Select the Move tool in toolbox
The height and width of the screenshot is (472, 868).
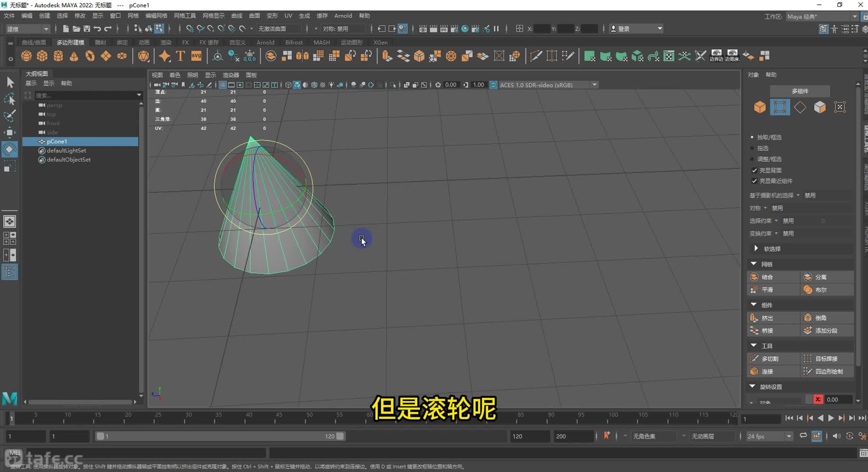click(x=10, y=132)
